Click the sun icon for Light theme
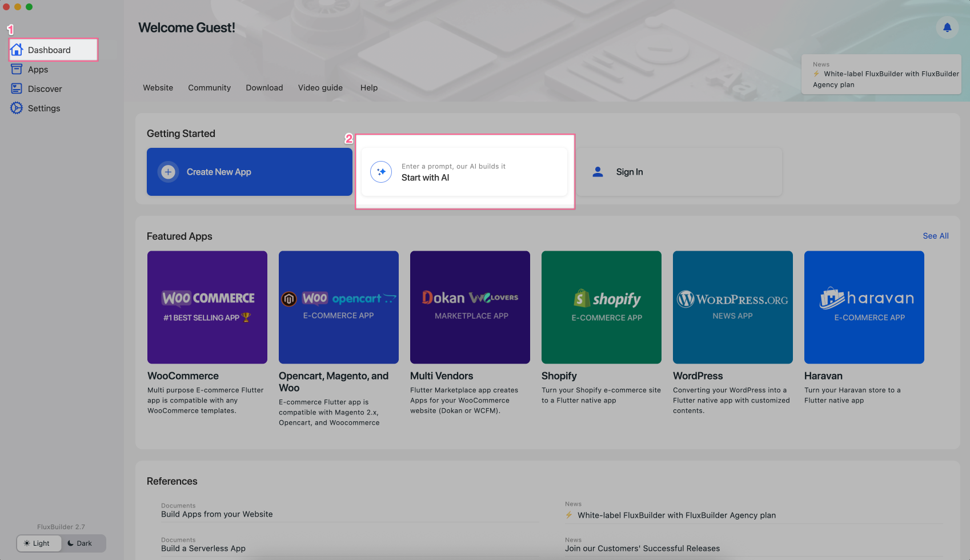The height and width of the screenshot is (560, 970). tap(26, 543)
